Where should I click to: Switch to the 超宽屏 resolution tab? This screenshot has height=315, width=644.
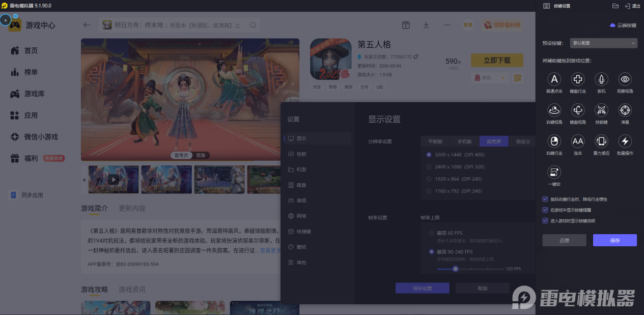click(493, 141)
